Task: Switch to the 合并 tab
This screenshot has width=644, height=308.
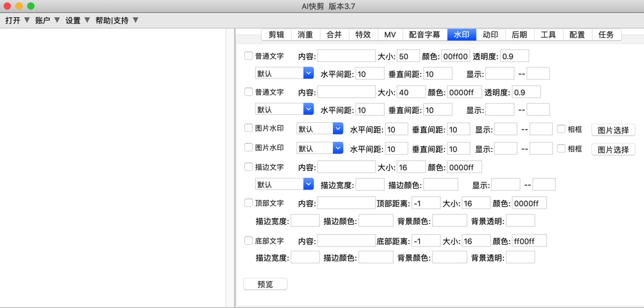Action: [x=334, y=35]
